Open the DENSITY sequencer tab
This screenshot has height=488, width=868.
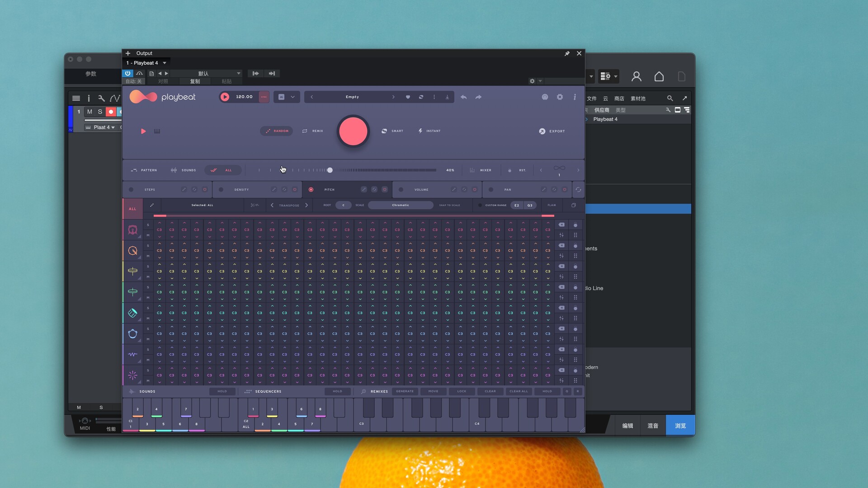point(241,190)
